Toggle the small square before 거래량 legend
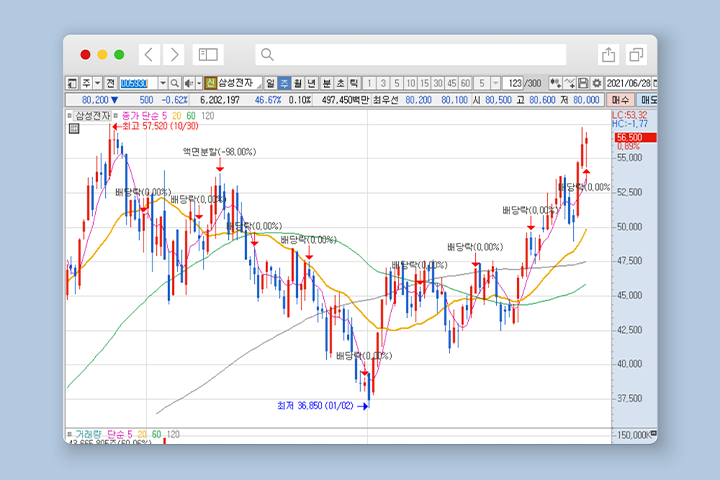720x480 pixels. (69, 434)
